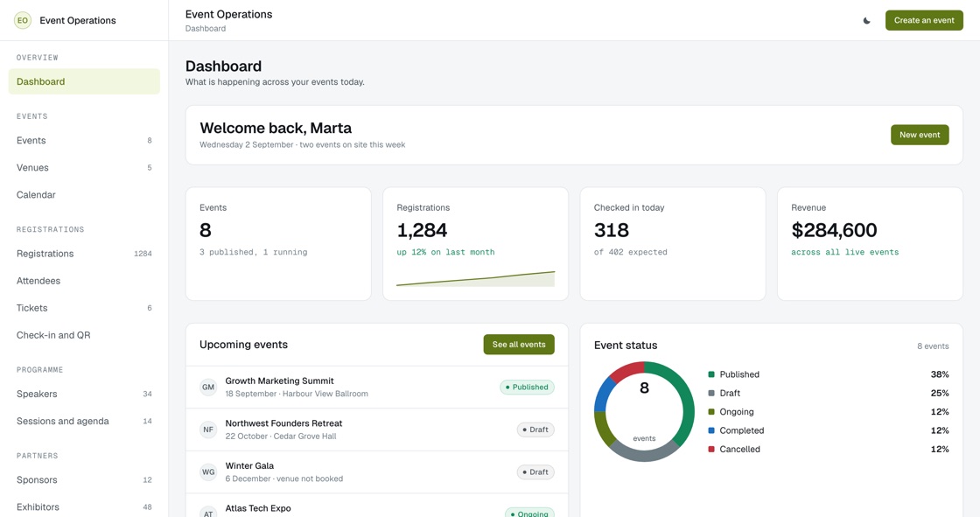Open the Winter Gala event

377,472
